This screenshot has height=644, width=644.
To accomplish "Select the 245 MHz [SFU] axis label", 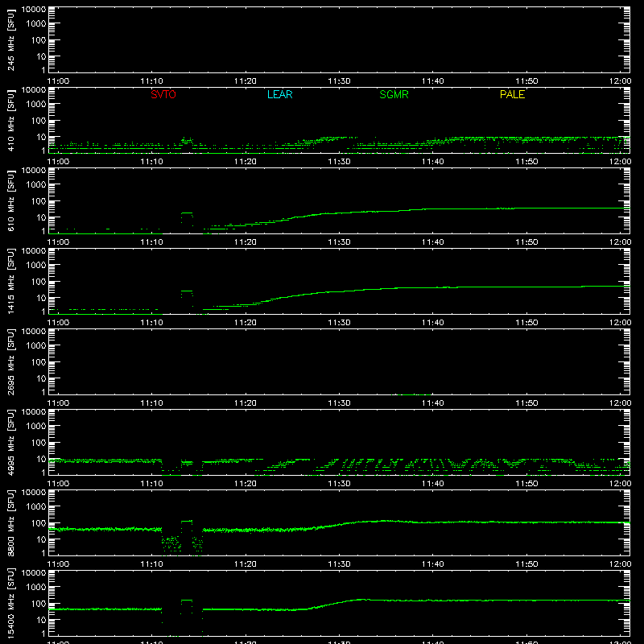I will click(10, 41).
